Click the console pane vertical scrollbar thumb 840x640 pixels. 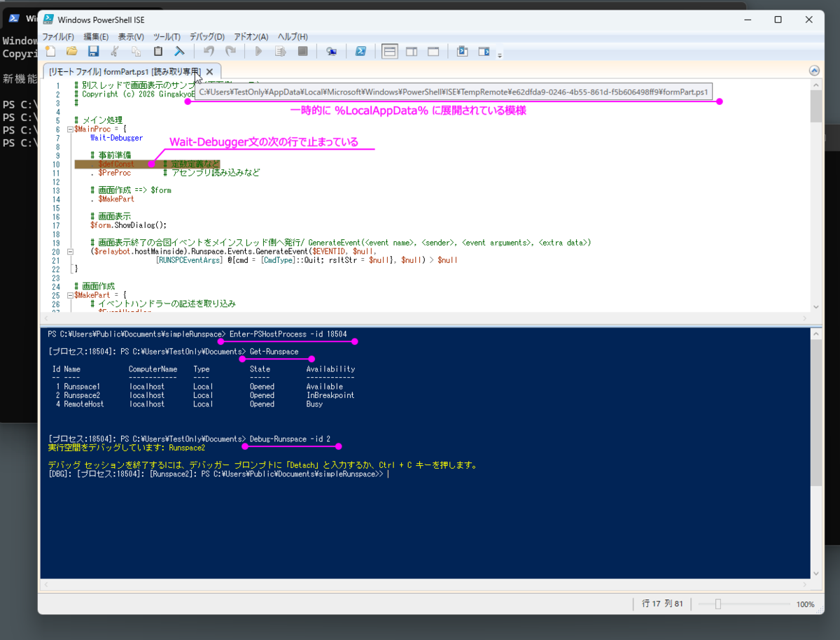click(x=816, y=414)
